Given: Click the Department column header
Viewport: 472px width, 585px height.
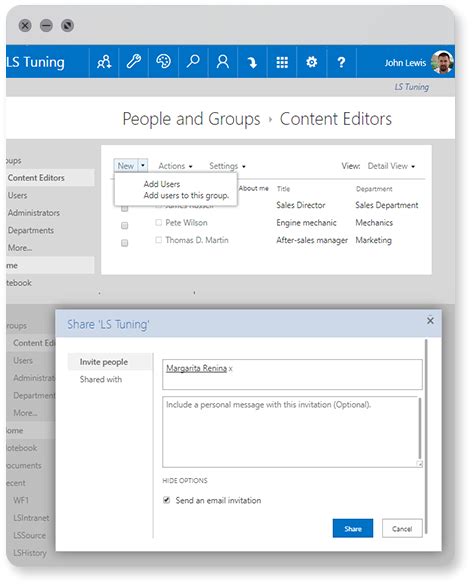Looking at the screenshot, I should tap(374, 189).
